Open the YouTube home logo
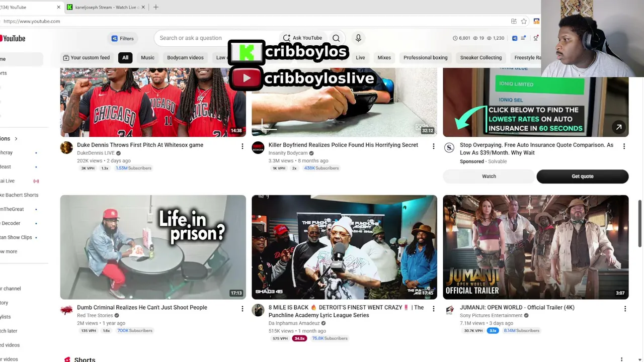The width and height of the screenshot is (644, 362). pos(13,38)
